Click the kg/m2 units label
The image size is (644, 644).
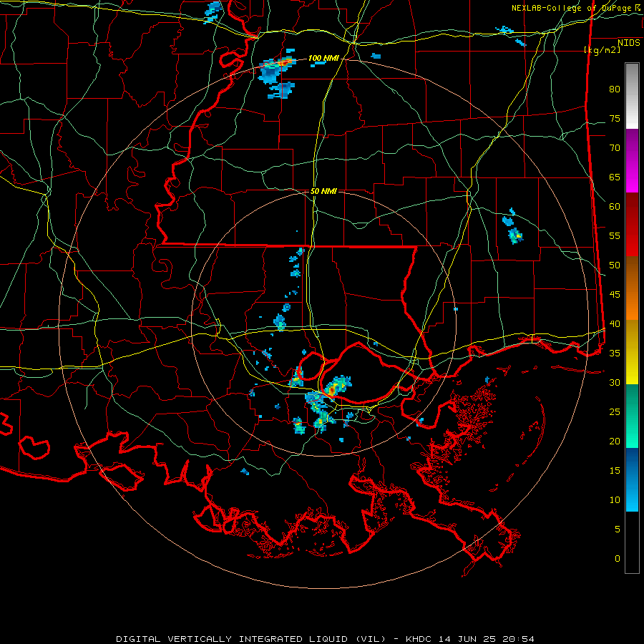point(602,50)
